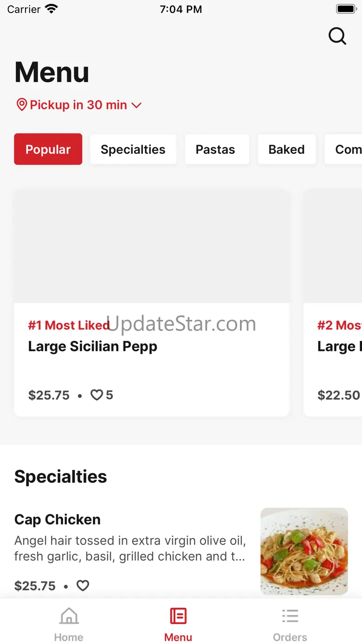
Task: Favorite Cap Chicken with the heart icon
Action: 83,585
